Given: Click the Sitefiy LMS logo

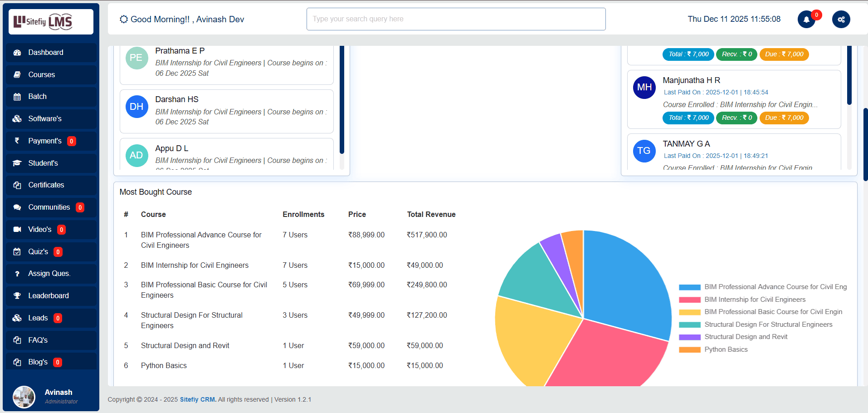Looking at the screenshot, I should 51,22.
